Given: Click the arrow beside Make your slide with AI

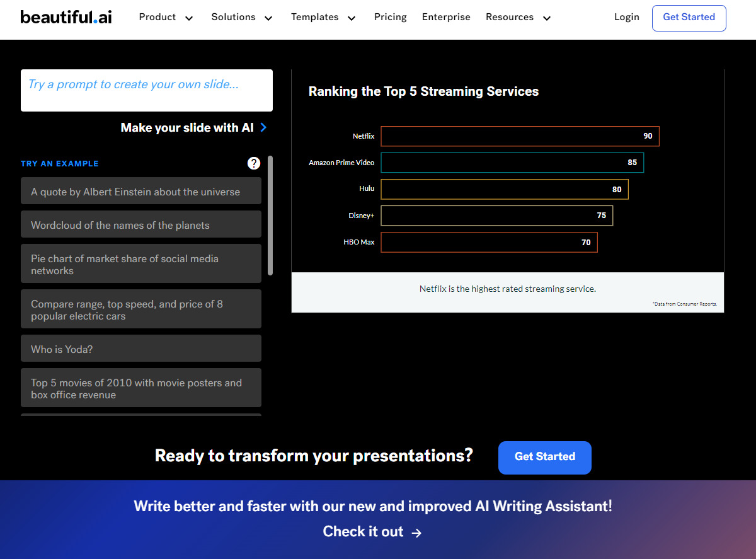Looking at the screenshot, I should pos(263,127).
